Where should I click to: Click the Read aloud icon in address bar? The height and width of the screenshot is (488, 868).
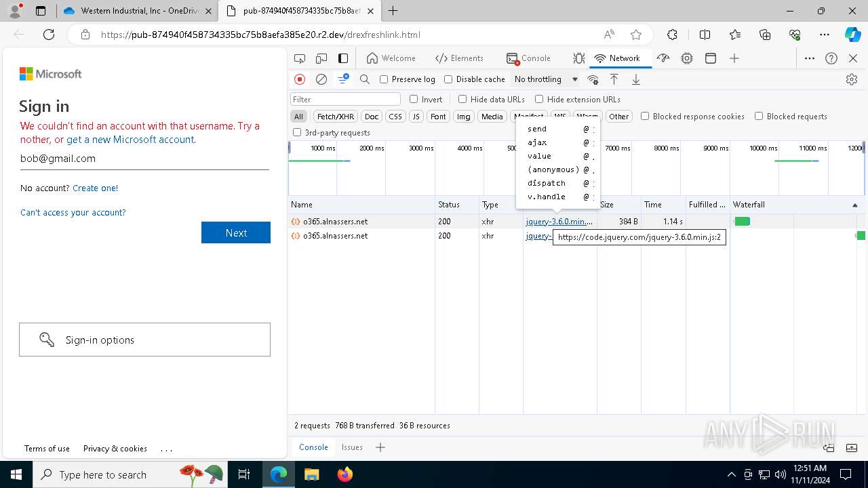(609, 35)
